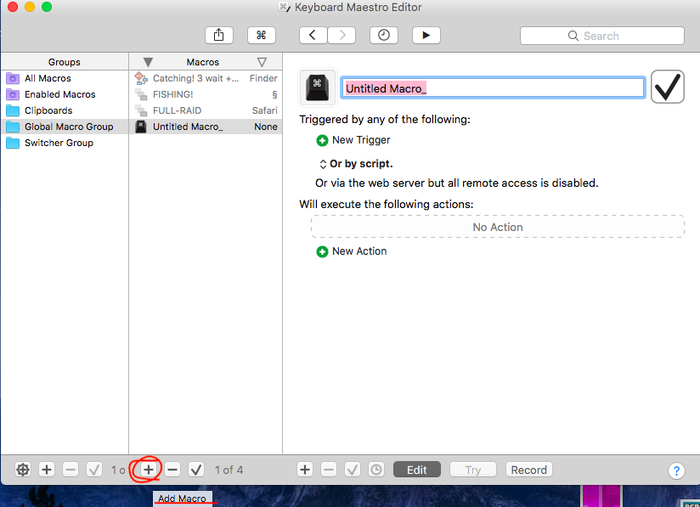Open recently used macros clock button
Image resolution: width=700 pixels, height=507 pixels.
coord(383,35)
